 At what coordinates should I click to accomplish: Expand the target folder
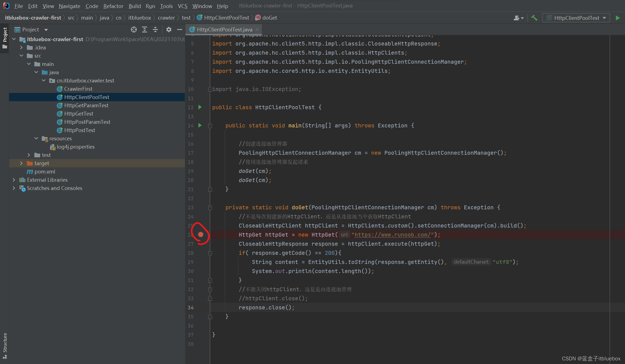coord(21,163)
